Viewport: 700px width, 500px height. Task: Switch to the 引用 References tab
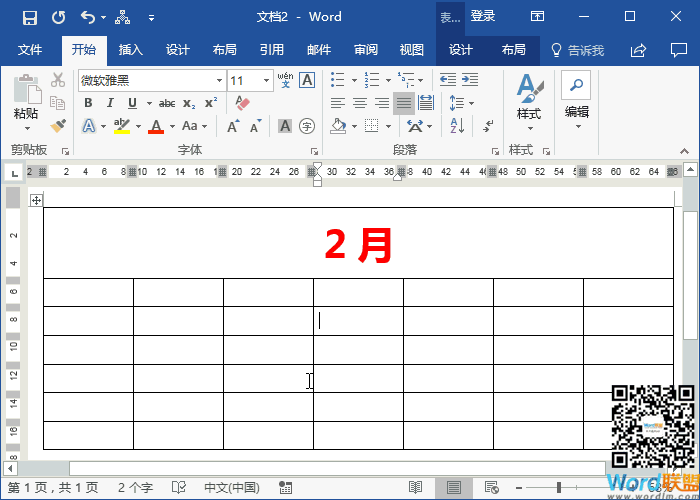271,50
